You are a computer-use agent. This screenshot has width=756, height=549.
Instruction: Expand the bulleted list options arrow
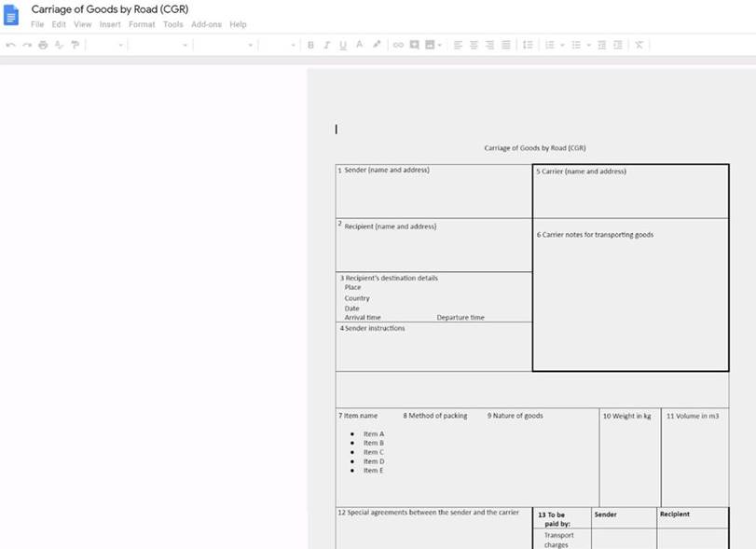589,45
